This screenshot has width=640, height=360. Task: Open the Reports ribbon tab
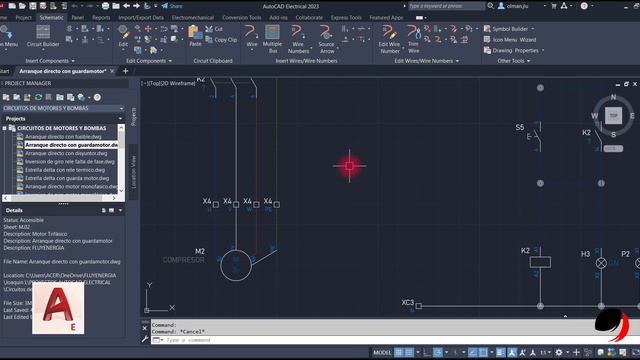tap(101, 18)
